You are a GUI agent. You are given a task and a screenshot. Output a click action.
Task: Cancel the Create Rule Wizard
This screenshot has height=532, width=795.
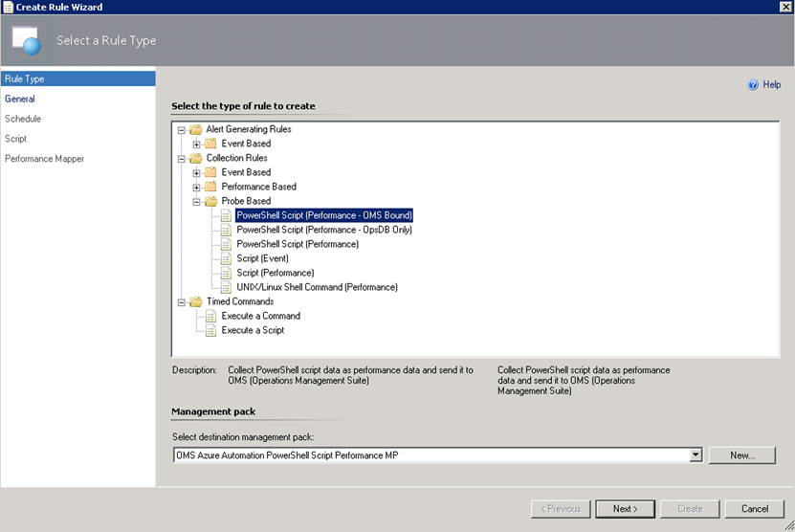coord(747,509)
